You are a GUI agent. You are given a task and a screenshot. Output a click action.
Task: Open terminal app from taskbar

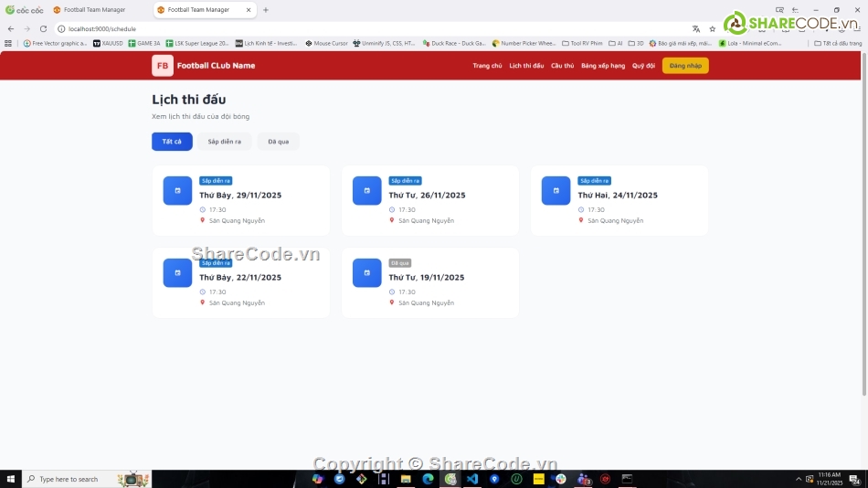627,479
